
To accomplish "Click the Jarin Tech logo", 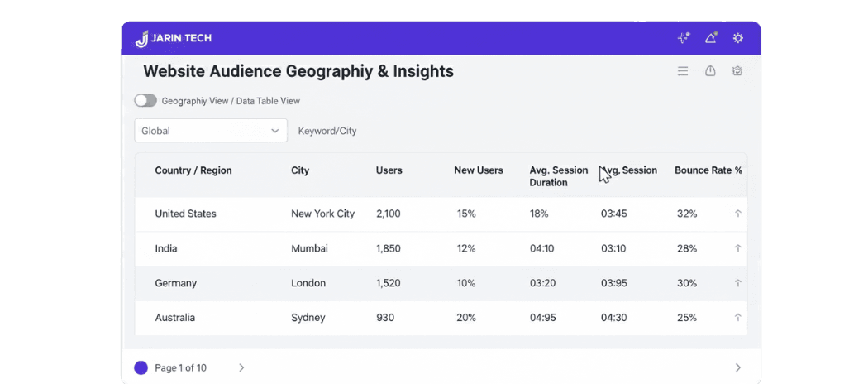I will [174, 38].
